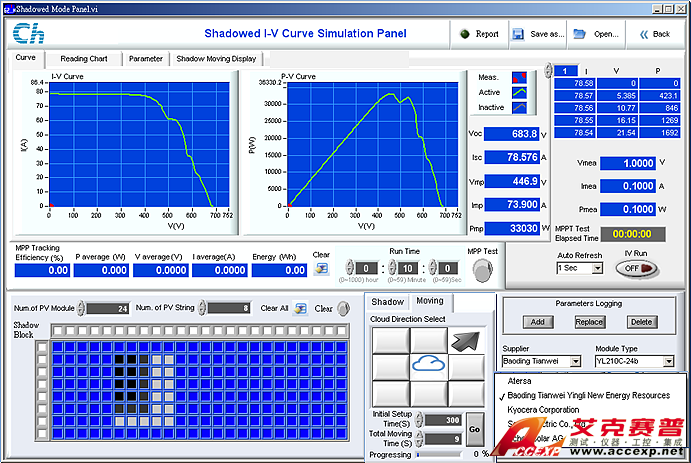Screen dimensions: 691x463
Task: Click the Go button
Action: click(x=474, y=428)
